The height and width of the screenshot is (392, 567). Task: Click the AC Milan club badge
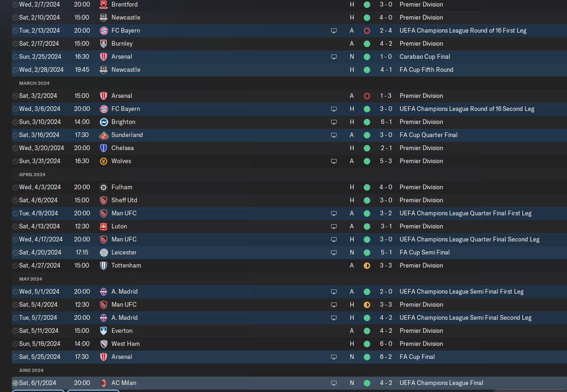point(104,383)
